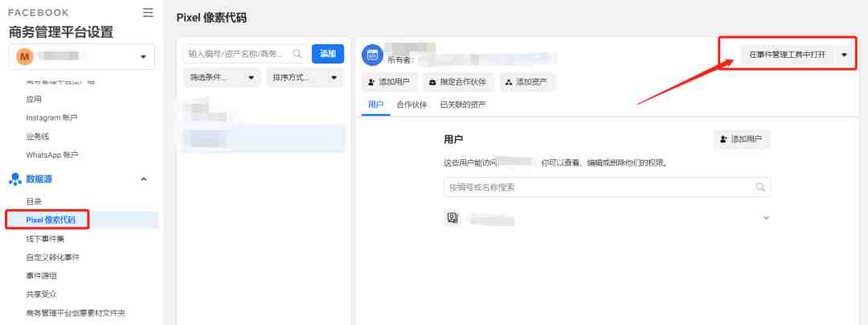Click the magnifier icon in user search

pos(760,187)
